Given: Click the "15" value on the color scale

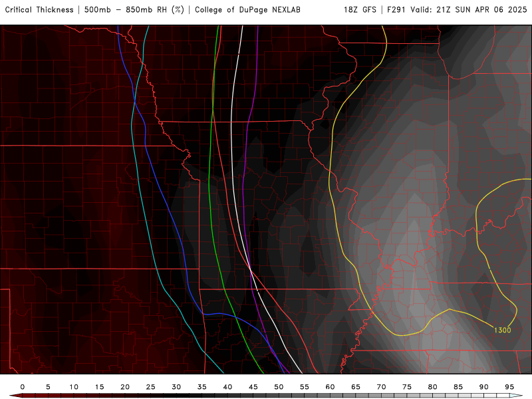Looking at the screenshot, I should 99,387.
